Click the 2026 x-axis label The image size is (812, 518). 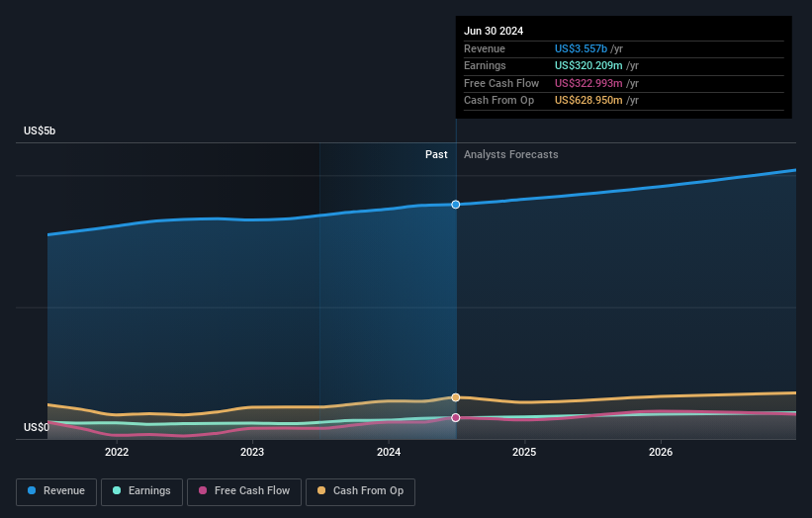tap(661, 452)
